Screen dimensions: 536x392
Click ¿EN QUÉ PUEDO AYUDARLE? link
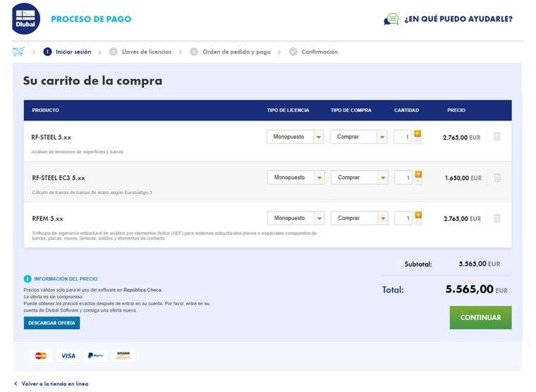(458, 19)
